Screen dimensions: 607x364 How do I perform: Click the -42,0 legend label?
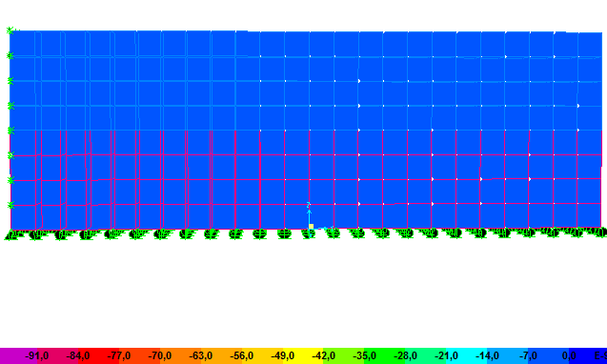tap(323, 355)
